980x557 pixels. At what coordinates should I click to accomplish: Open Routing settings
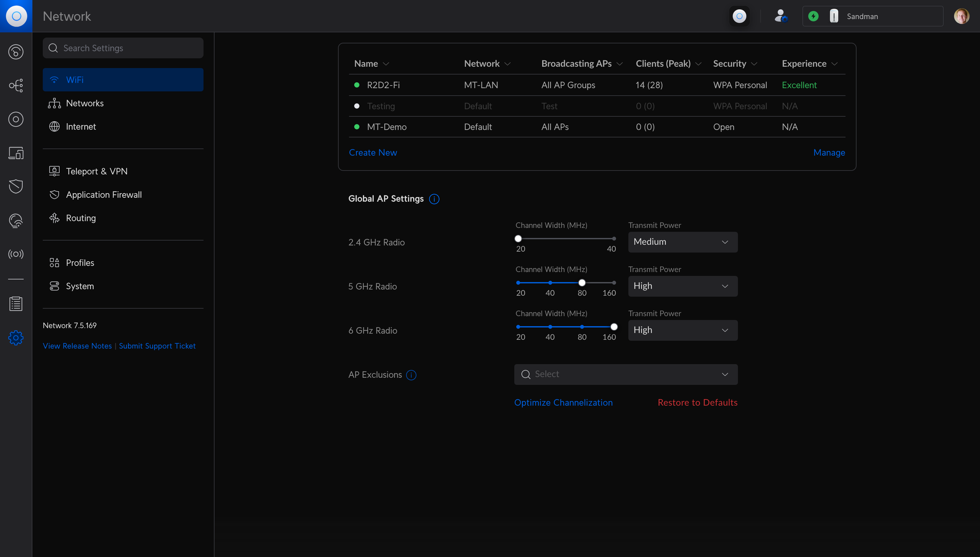(x=123, y=218)
